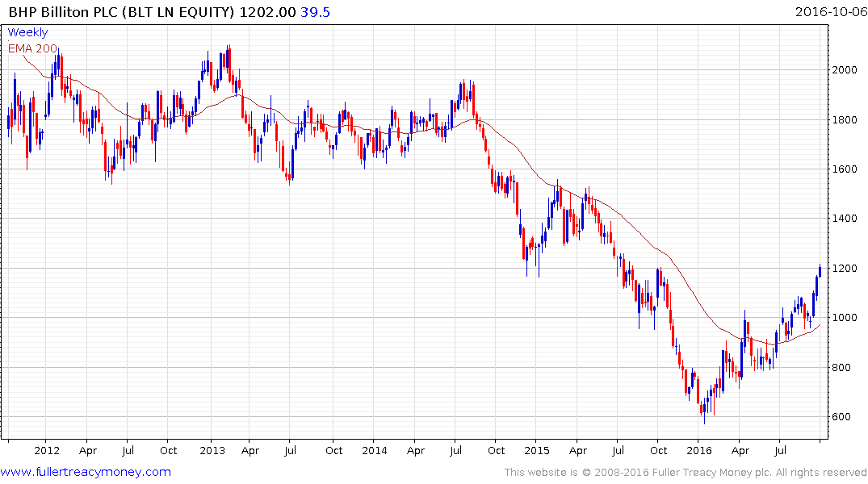Click the 1600 price axis label
Image resolution: width=868 pixels, height=484 pixels.
[845, 169]
